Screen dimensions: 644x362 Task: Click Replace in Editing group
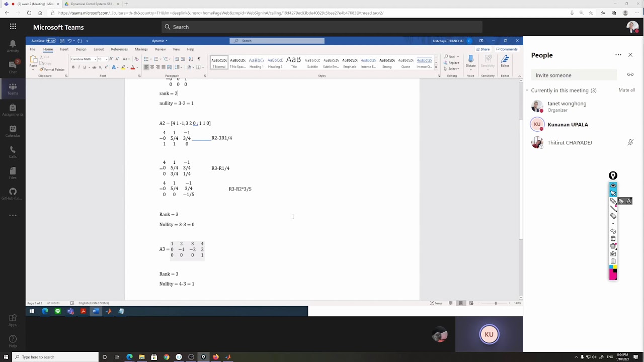(x=451, y=63)
